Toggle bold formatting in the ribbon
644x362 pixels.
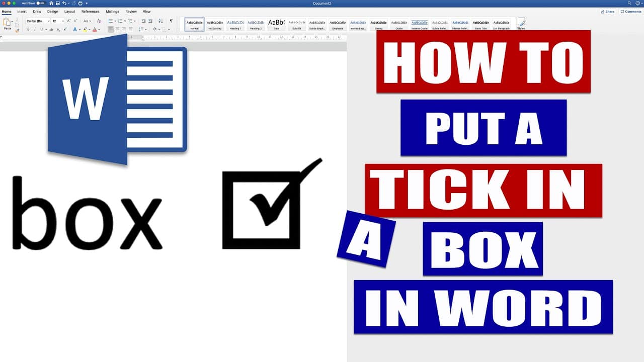28,29
